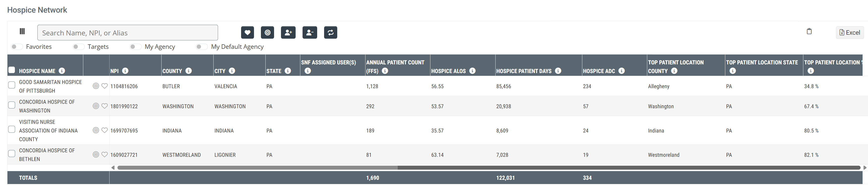Turn on My Default Agency switch
Screen dimensions: 868x185
click(201, 47)
